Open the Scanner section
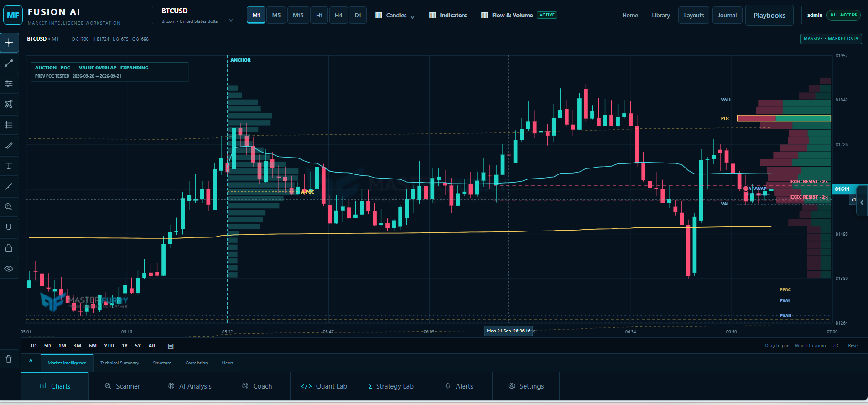Image resolution: width=868 pixels, height=405 pixels. 122,386
